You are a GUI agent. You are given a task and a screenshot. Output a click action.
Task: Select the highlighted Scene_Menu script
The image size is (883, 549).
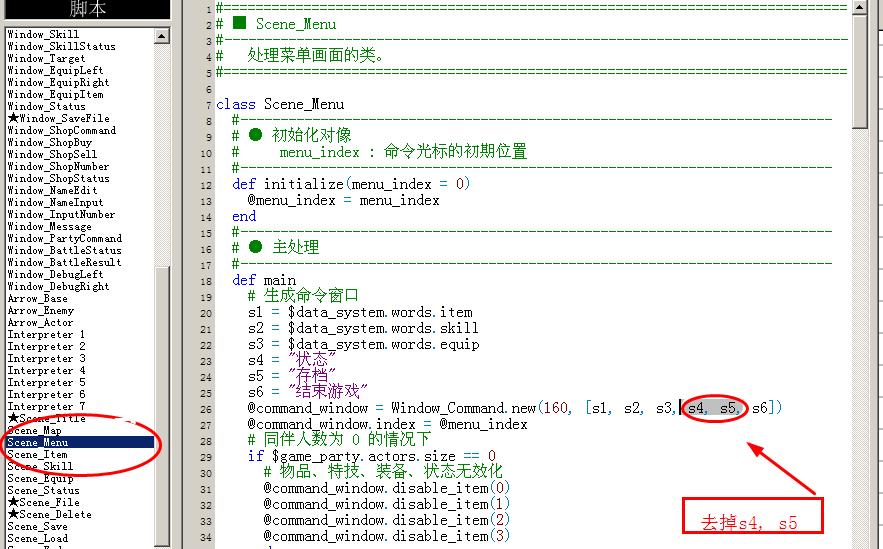80,443
